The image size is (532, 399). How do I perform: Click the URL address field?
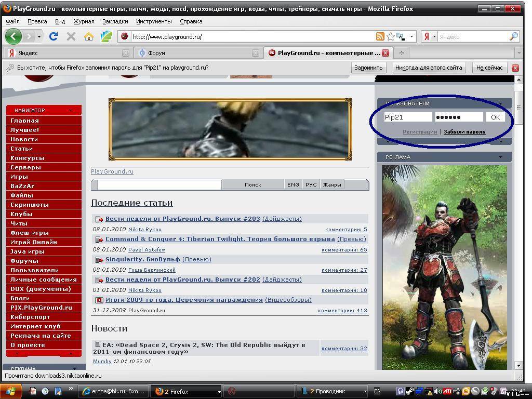[x=253, y=37]
